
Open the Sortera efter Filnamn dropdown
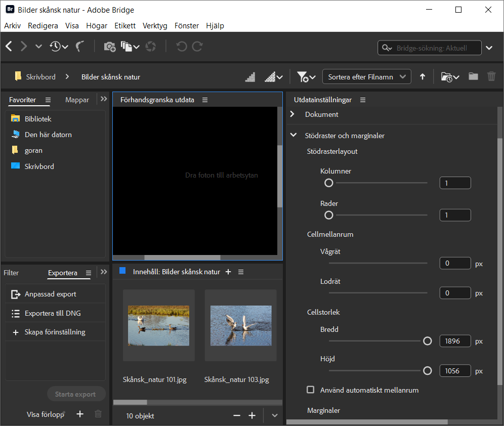click(366, 77)
